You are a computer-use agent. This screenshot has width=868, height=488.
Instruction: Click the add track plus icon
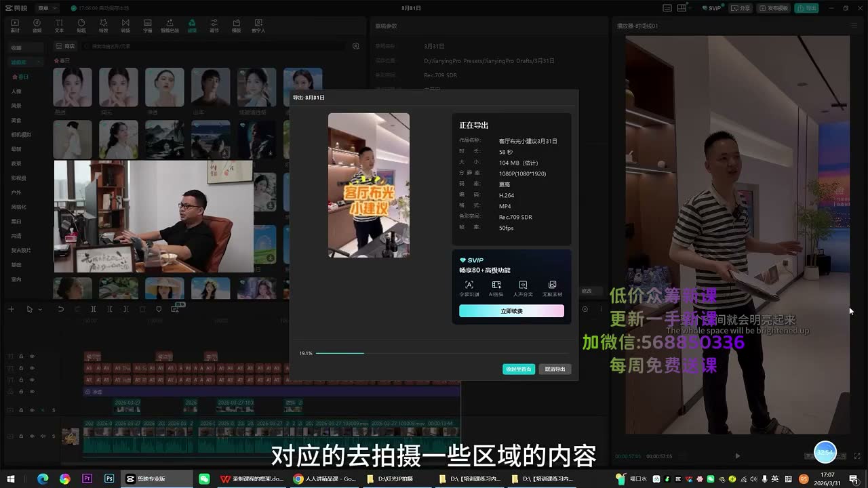[11, 309]
